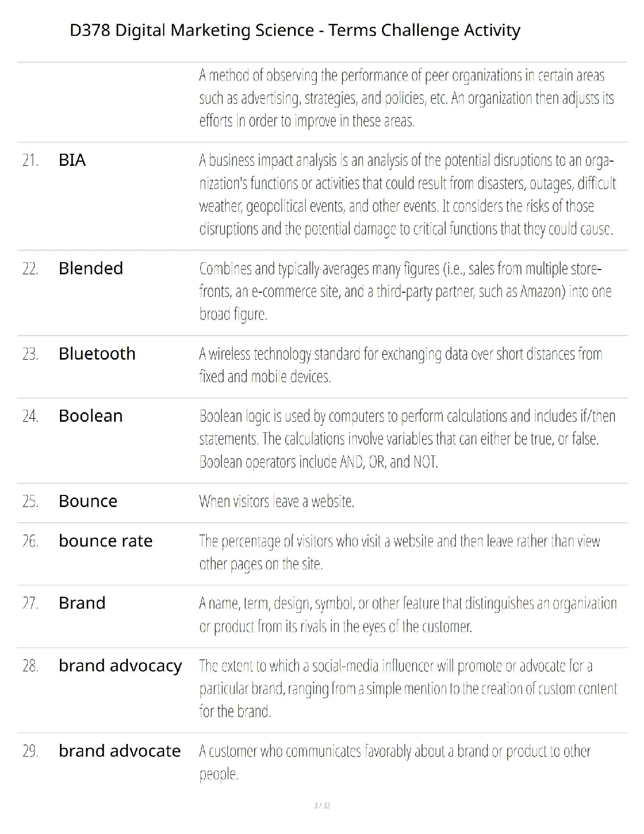Screen dimensions: 644x834
Task: Click the term brand advocate
Action: [119, 751]
